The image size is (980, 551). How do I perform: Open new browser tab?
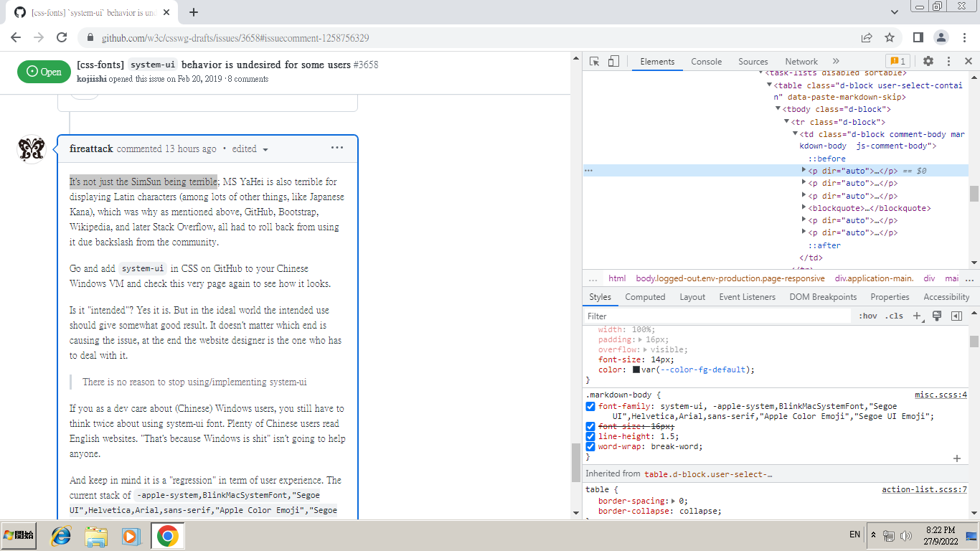[194, 12]
